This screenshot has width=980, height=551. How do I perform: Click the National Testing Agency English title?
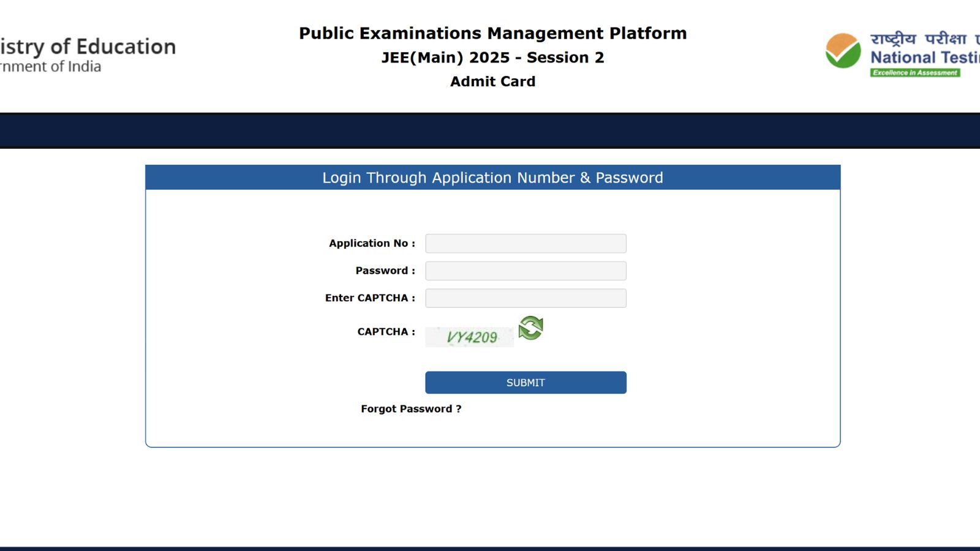925,58
